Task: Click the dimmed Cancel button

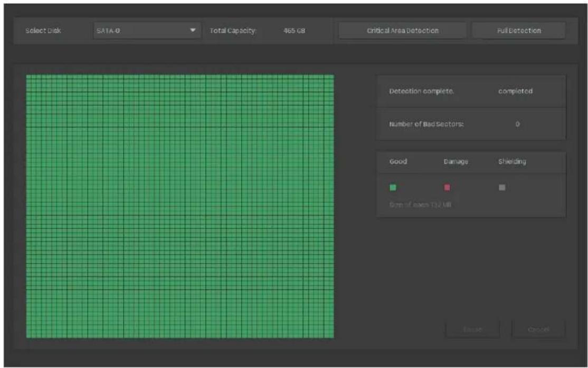Action: 538,329
